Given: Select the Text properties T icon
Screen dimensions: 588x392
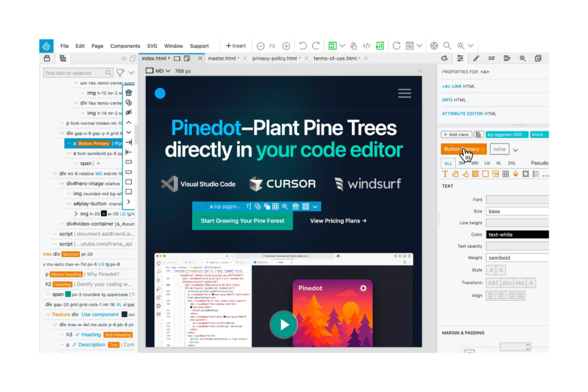Looking at the screenshot, I should 445,174.
